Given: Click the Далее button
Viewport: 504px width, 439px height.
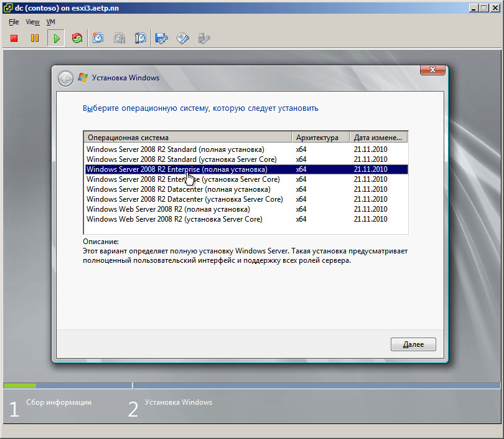Looking at the screenshot, I should 413,344.
